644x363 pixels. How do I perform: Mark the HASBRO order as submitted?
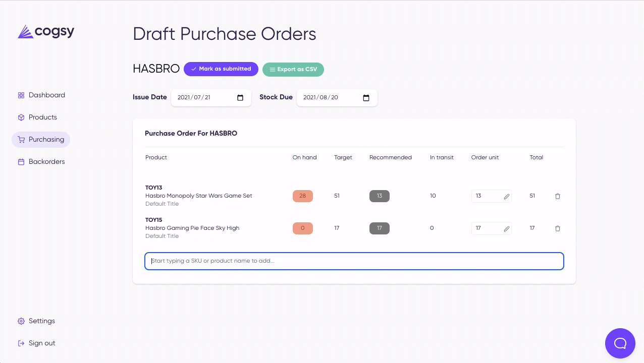[x=221, y=69]
